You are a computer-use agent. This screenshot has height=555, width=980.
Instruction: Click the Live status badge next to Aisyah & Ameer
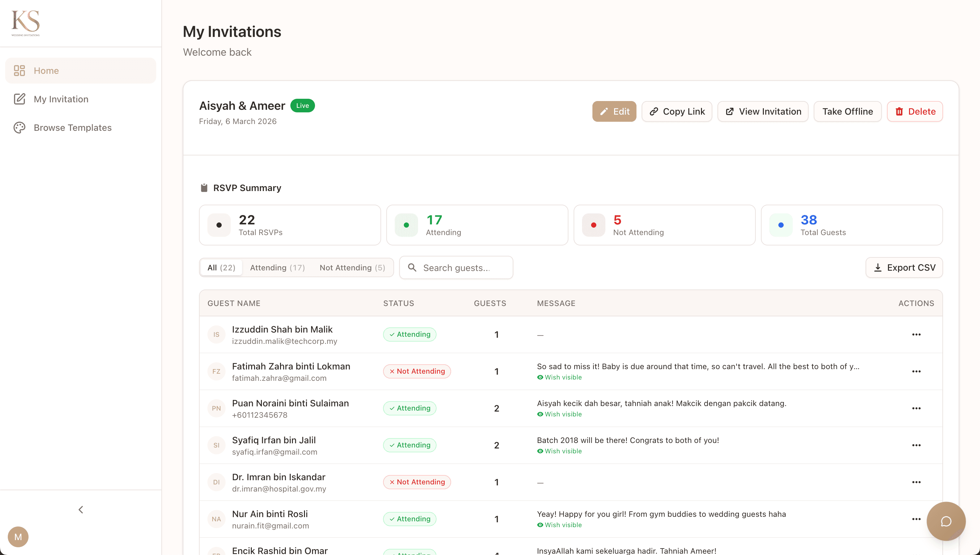(302, 105)
